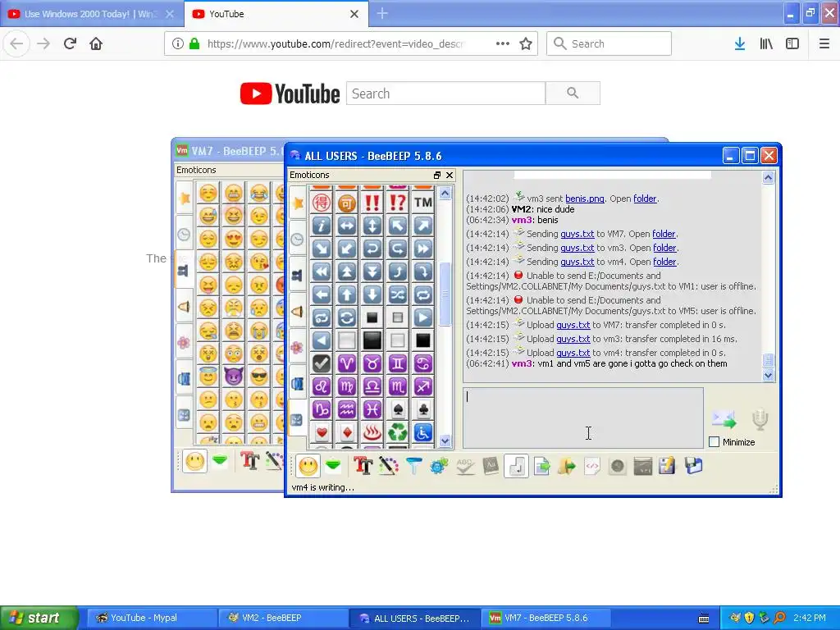Switch to 'YouTube - Mypal' taskbar item
The height and width of the screenshot is (630, 840).
(152, 618)
